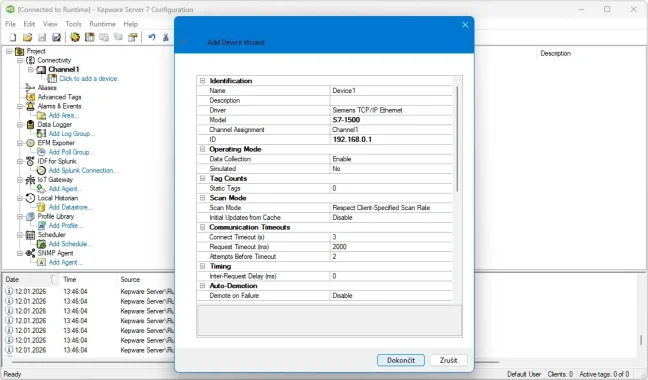Click the Properties toolbar icon
Viewport: 648px width, 380px height.
tap(133, 38)
